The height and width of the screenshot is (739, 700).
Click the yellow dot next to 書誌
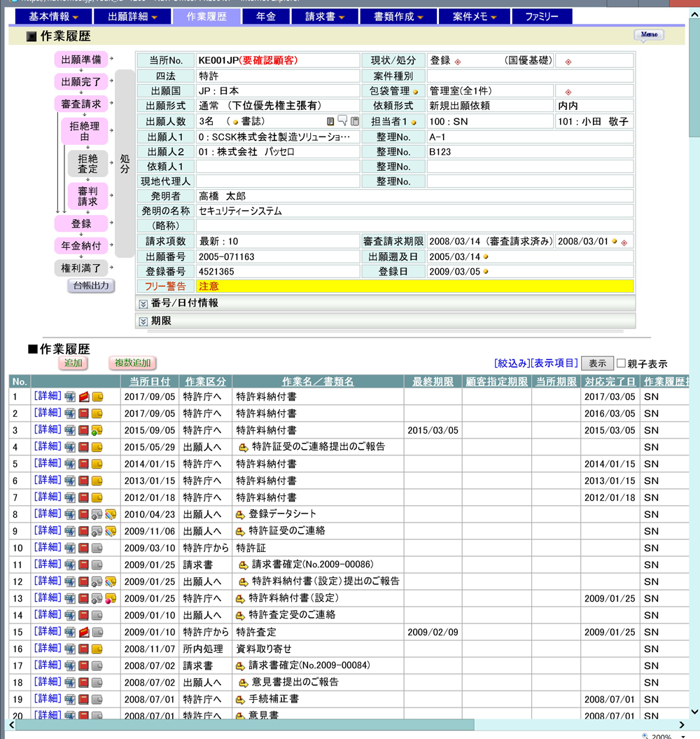235,122
